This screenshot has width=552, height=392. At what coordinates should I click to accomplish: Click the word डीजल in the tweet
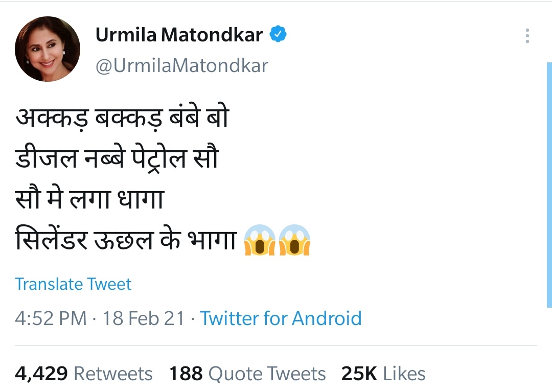click(47, 159)
